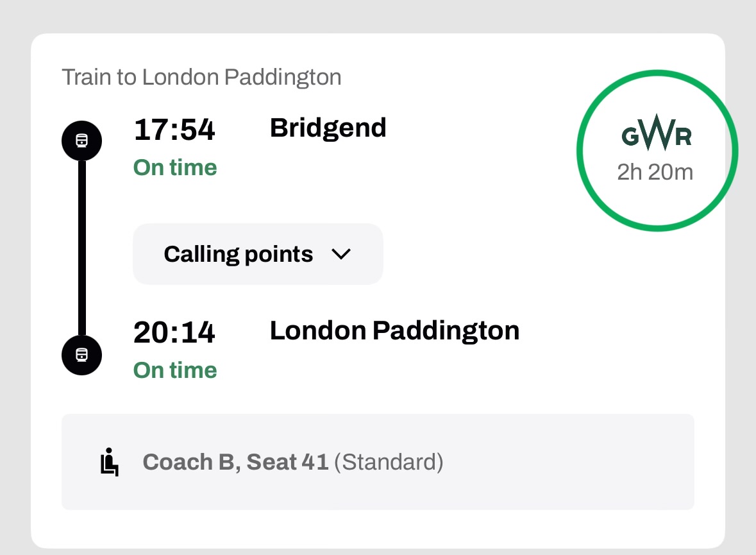The width and height of the screenshot is (756, 555).
Task: Open the London Paddington arrival station name
Action: click(394, 330)
